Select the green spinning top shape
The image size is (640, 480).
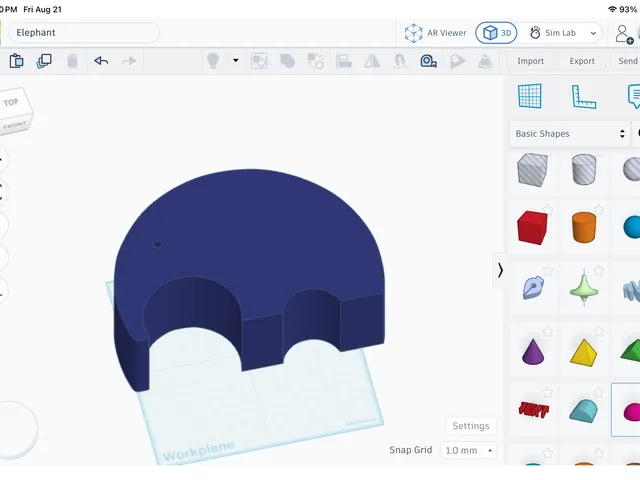pyautogui.click(x=584, y=288)
